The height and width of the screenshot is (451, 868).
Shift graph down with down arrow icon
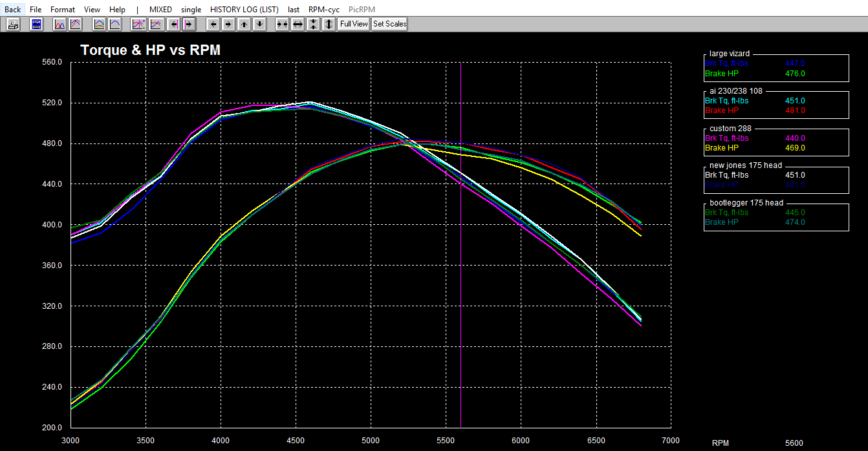[x=259, y=25]
